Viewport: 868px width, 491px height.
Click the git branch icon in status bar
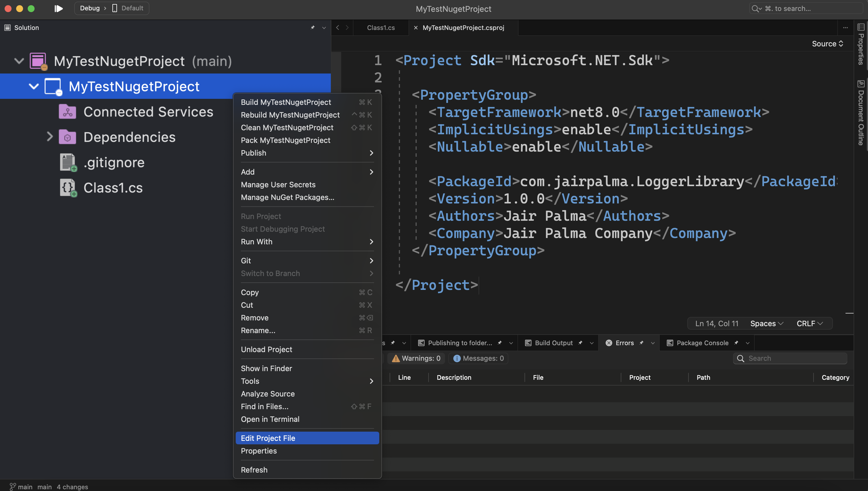coord(12,487)
